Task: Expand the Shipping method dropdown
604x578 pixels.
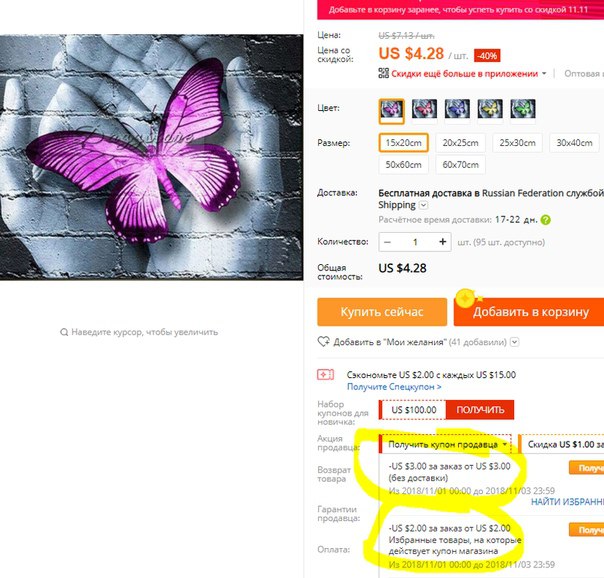Action: tap(423, 205)
